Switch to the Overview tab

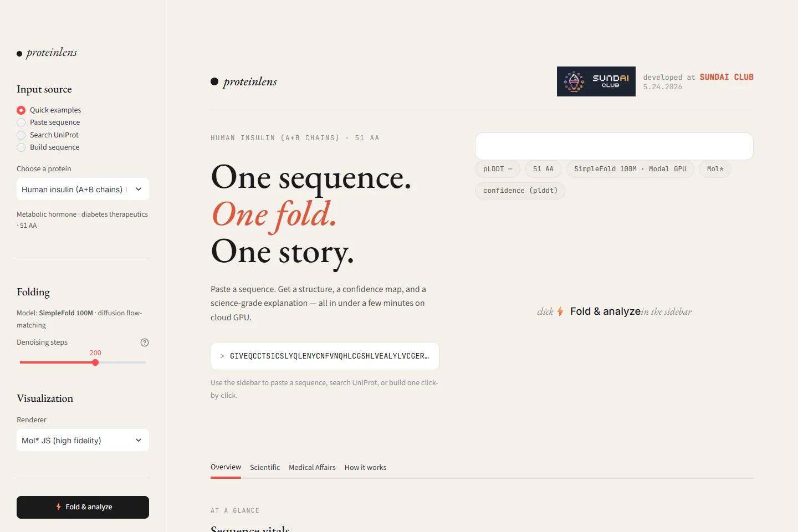(226, 467)
